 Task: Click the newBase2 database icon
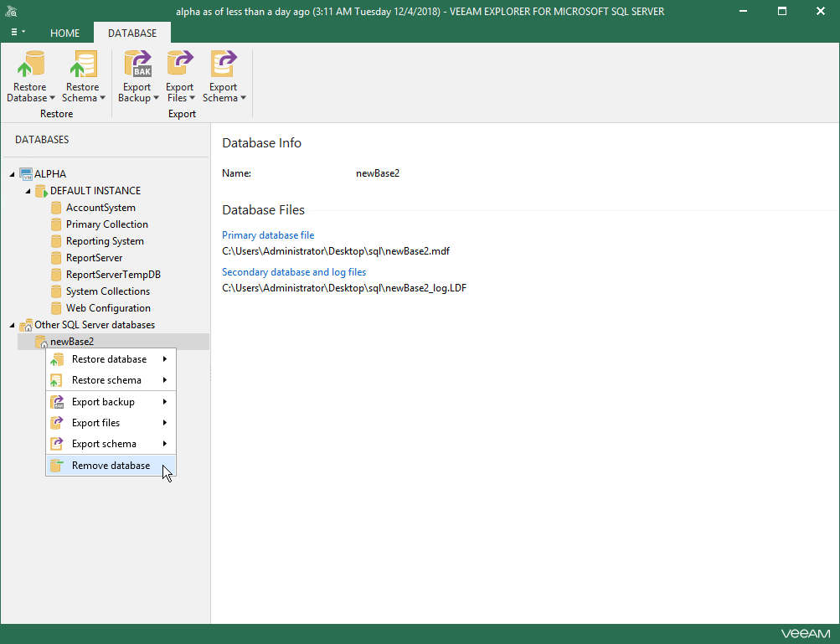41,342
